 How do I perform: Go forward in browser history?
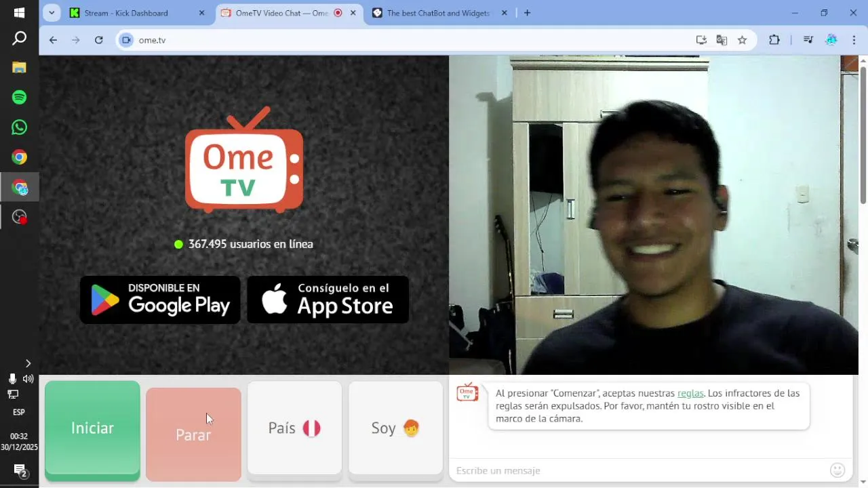[x=76, y=40]
